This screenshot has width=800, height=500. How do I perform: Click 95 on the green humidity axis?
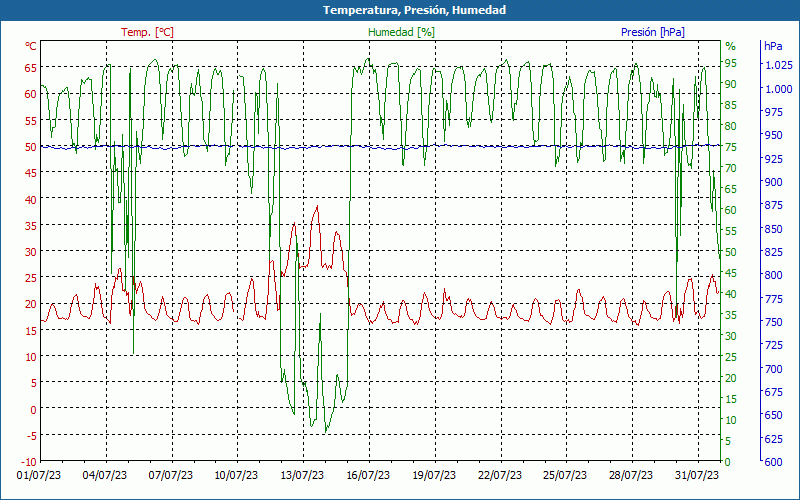[731, 63]
